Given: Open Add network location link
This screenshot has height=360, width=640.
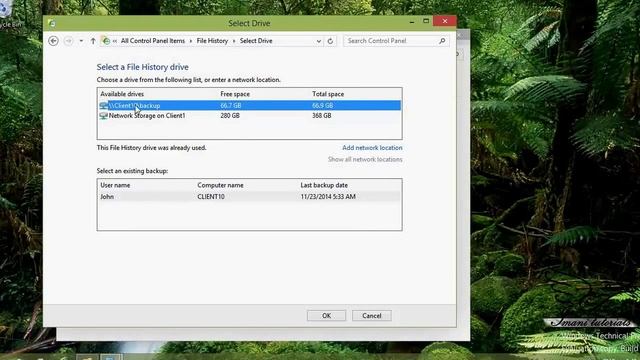Looking at the screenshot, I should pyautogui.click(x=372, y=148).
